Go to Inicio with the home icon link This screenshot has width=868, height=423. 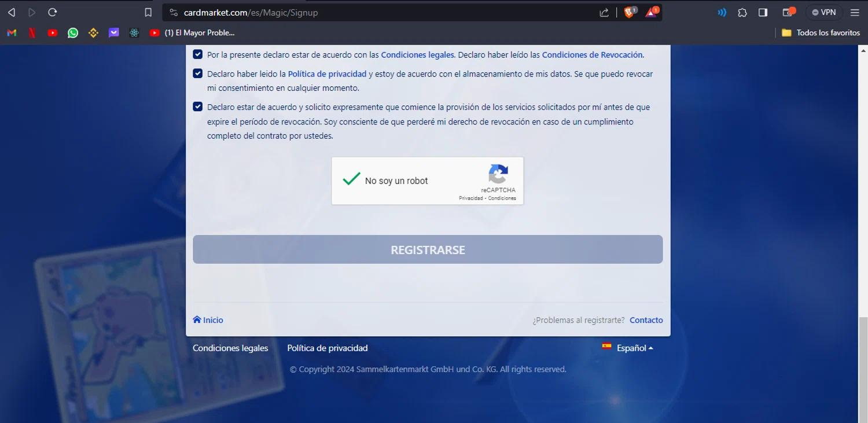208,320
